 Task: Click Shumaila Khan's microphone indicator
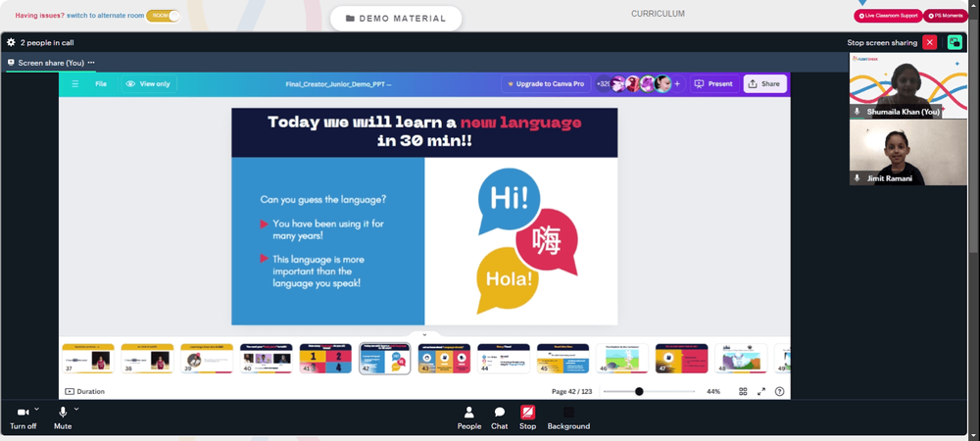tap(857, 111)
